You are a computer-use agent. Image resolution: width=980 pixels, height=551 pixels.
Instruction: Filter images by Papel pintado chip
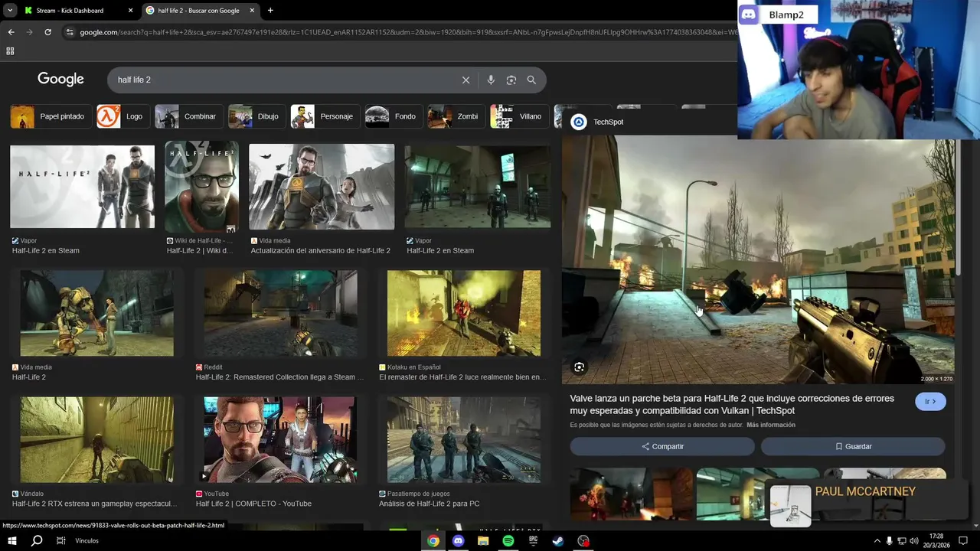pyautogui.click(x=51, y=116)
